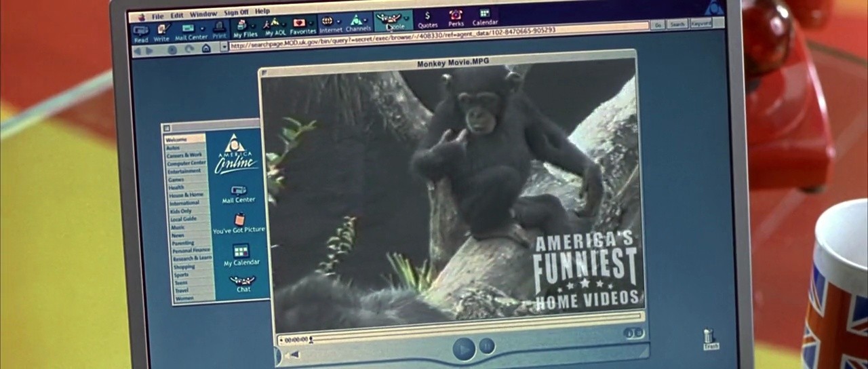The height and width of the screenshot is (369, 868).
Task: Pause the Monkey Movie video
Action: coord(486,346)
